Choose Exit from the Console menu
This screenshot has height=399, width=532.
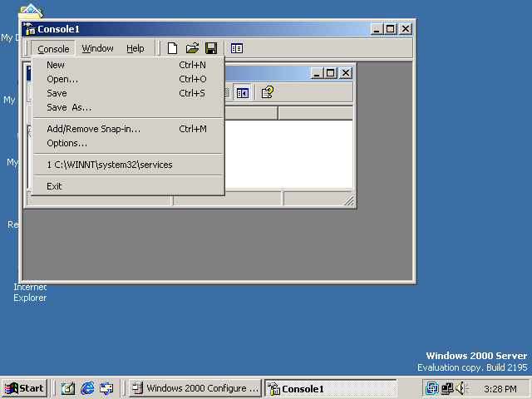(128, 186)
